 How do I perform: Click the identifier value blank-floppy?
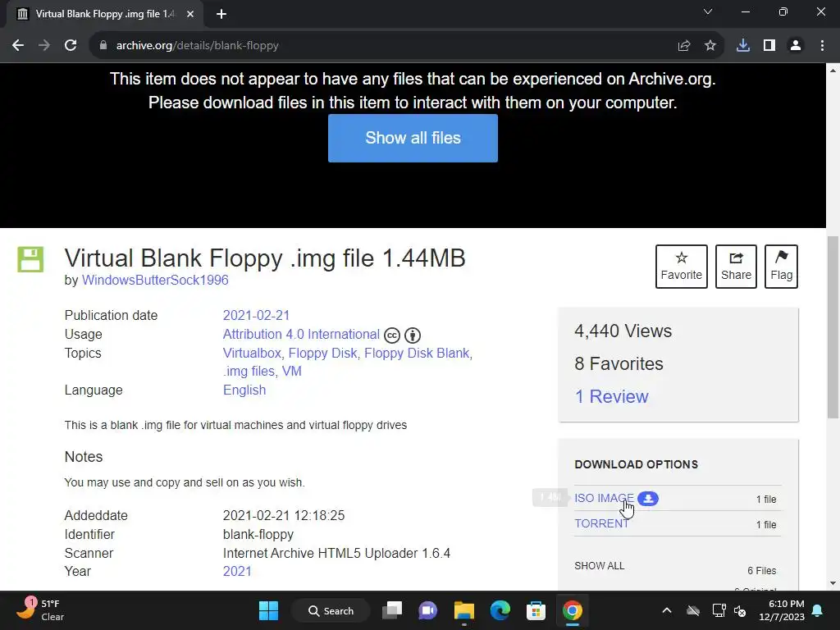[x=258, y=535]
